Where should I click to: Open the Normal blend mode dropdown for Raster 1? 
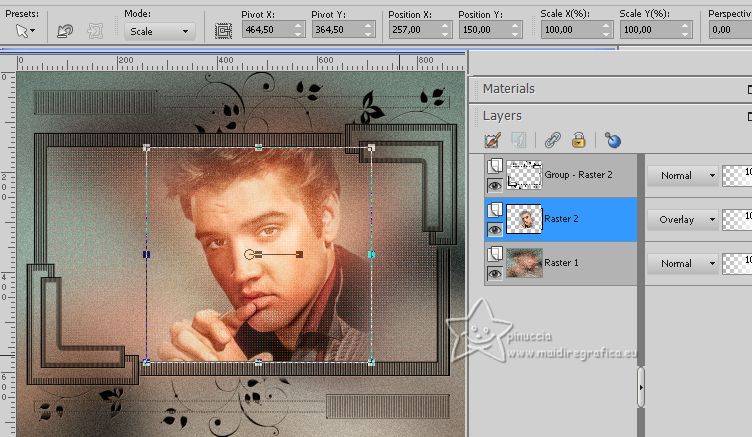pos(683,263)
